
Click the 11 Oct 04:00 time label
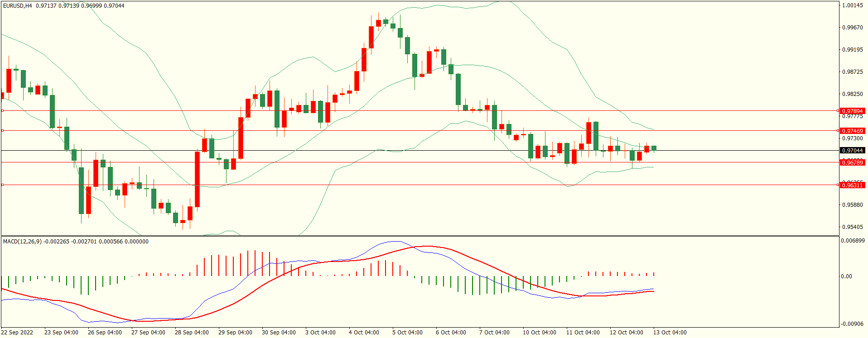[583, 333]
